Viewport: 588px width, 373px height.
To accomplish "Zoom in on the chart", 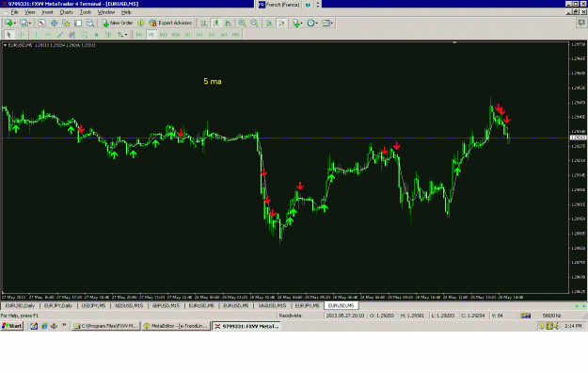I will pyautogui.click(x=242, y=23).
